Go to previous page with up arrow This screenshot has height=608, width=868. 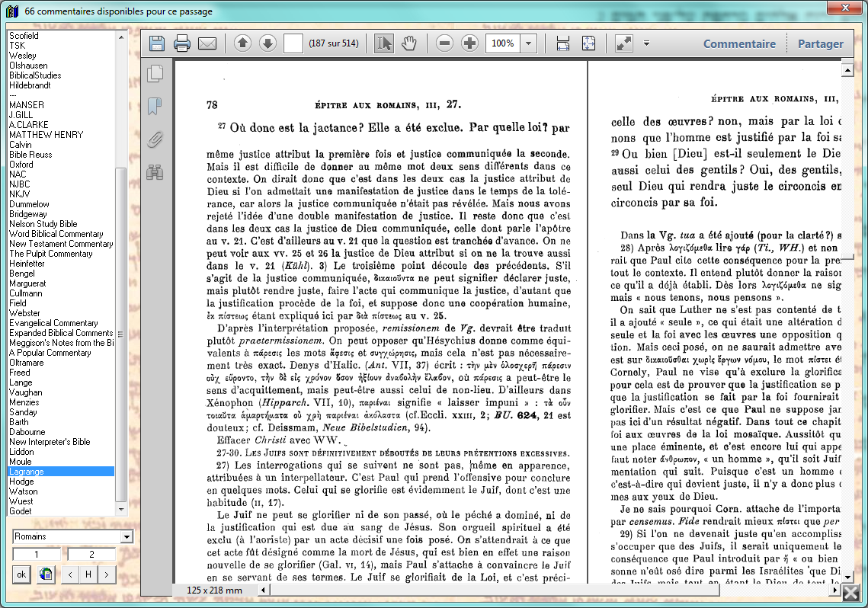[x=242, y=43]
